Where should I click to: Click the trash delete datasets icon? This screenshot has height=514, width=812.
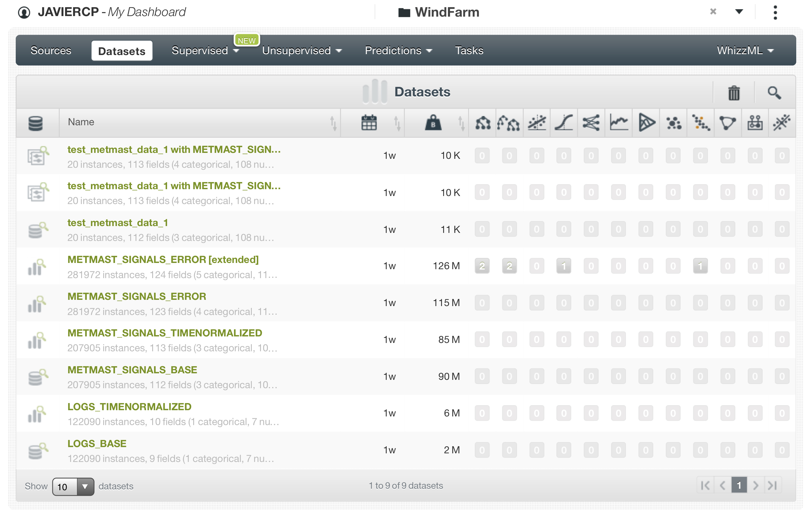click(734, 93)
